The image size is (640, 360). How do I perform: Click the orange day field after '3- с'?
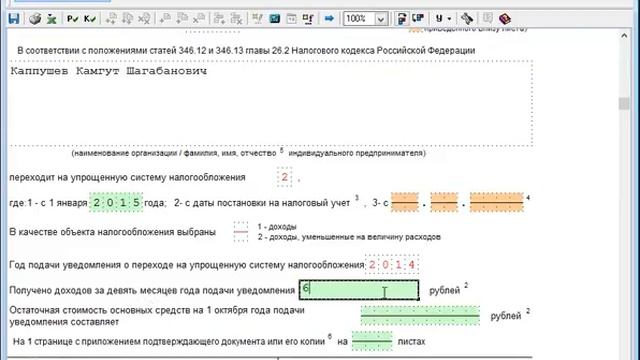coord(405,202)
